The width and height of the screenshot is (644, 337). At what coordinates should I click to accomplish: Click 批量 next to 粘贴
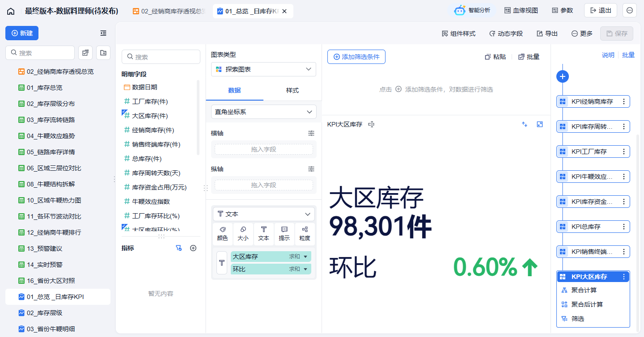529,57
